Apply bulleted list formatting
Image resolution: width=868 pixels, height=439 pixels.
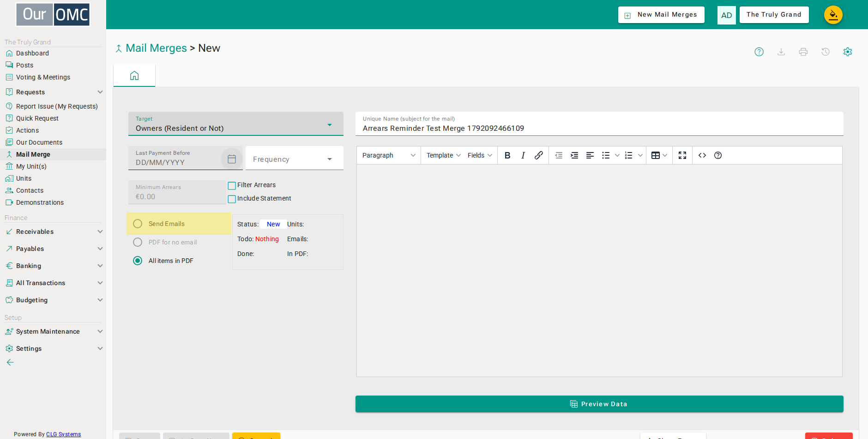[x=606, y=155]
